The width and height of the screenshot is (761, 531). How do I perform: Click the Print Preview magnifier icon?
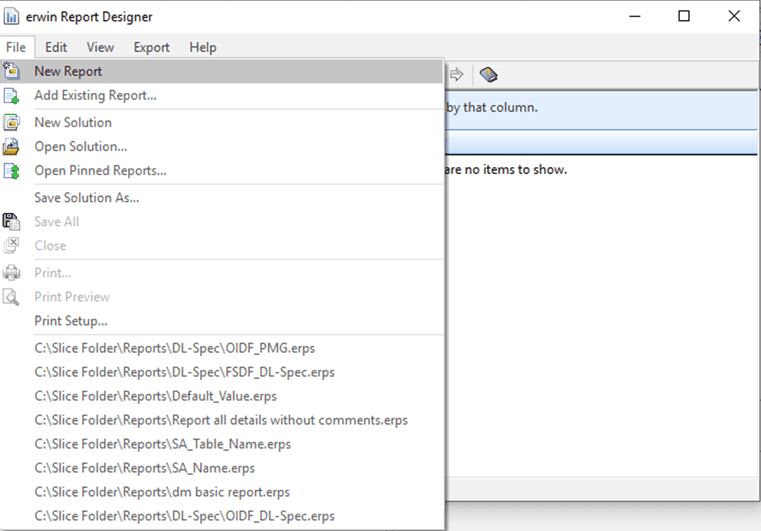tap(11, 297)
